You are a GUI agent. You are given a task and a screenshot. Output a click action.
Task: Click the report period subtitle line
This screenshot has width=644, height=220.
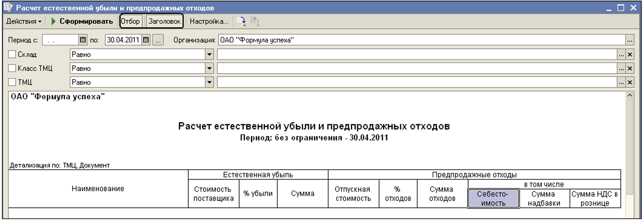click(314, 138)
